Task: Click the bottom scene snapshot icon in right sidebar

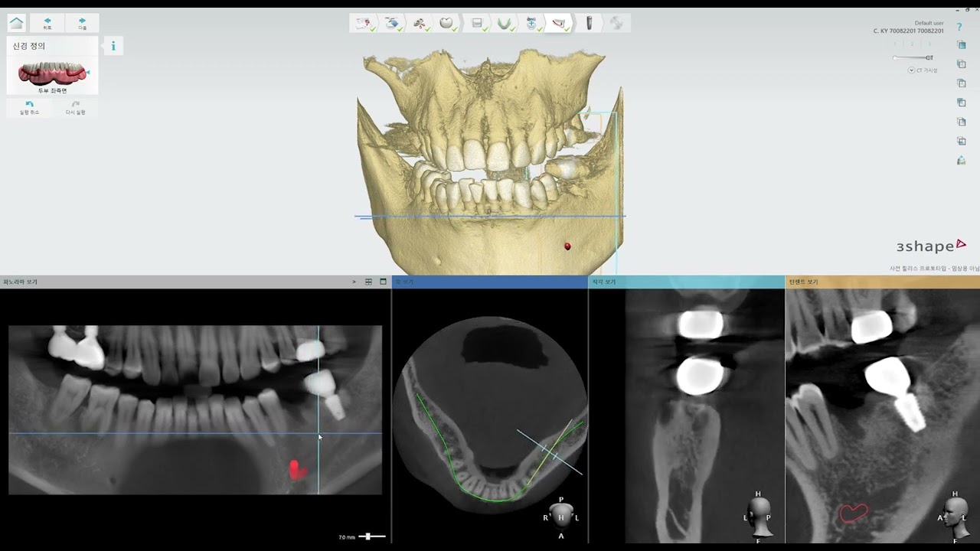Action: point(962,161)
